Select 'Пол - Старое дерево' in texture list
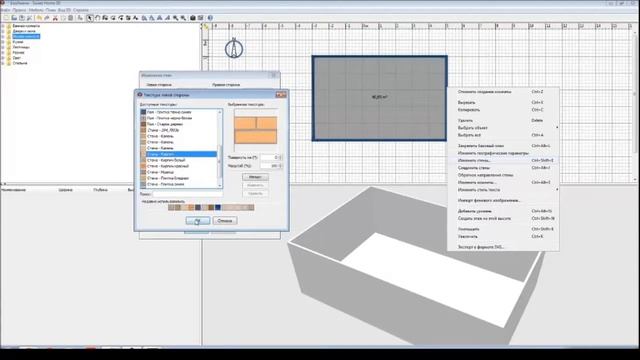The height and width of the screenshot is (360, 640). click(x=178, y=124)
